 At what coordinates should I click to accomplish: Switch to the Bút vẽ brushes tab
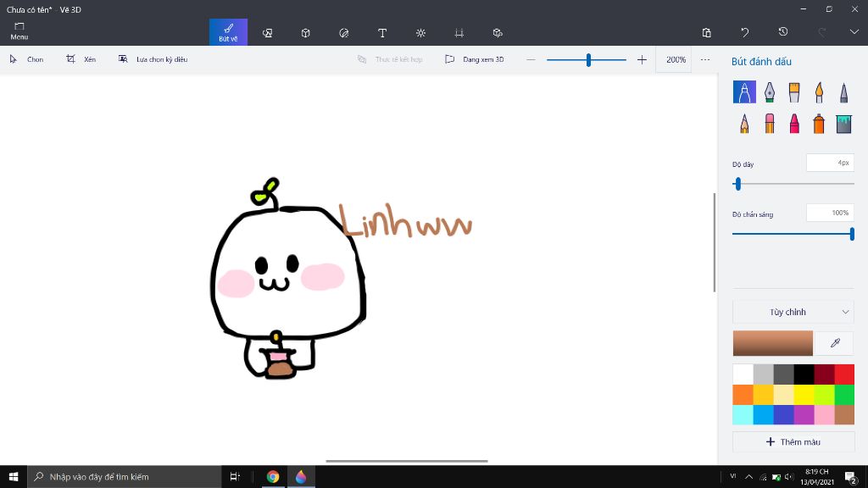(x=228, y=32)
